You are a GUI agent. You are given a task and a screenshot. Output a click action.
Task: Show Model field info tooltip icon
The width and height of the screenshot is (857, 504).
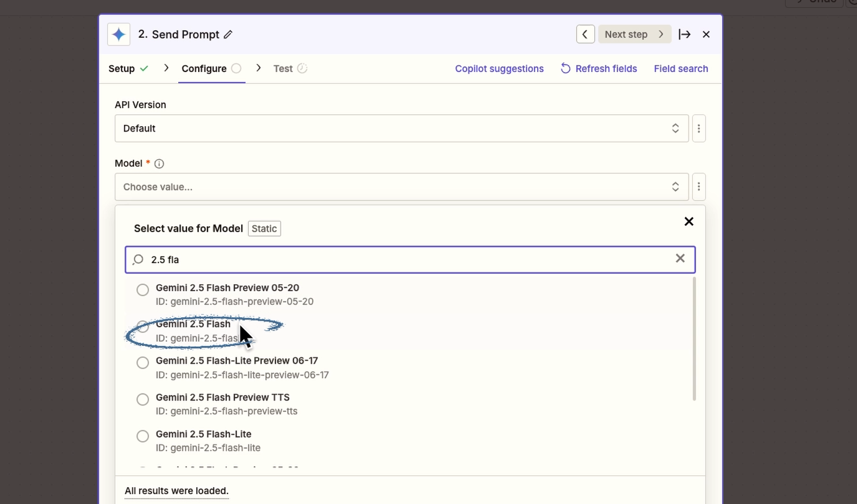tap(159, 163)
